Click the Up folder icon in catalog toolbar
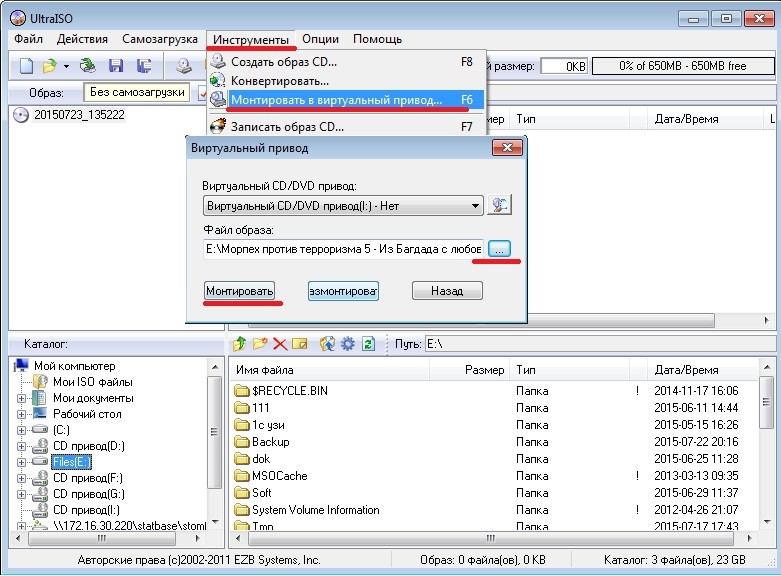The image size is (781, 576). pos(240,344)
